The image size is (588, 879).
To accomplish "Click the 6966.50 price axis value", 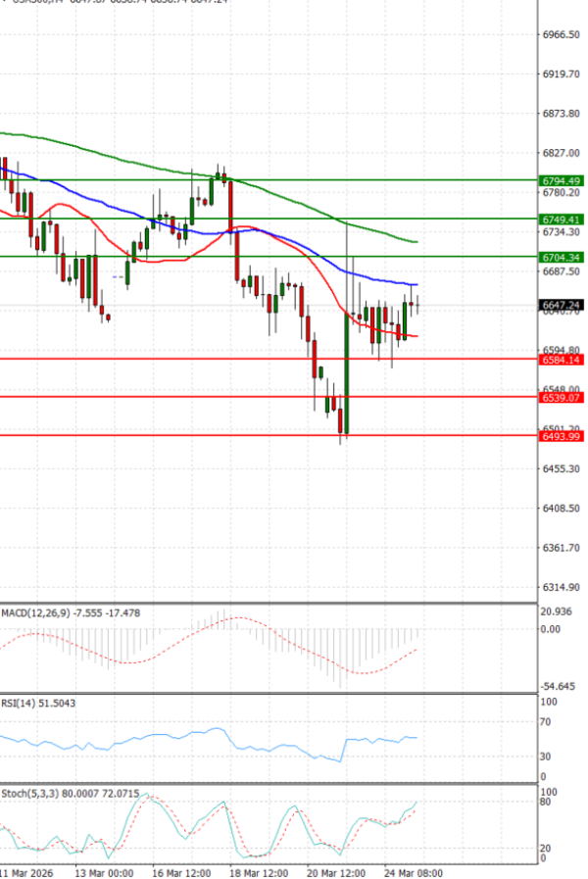I will (x=562, y=35).
